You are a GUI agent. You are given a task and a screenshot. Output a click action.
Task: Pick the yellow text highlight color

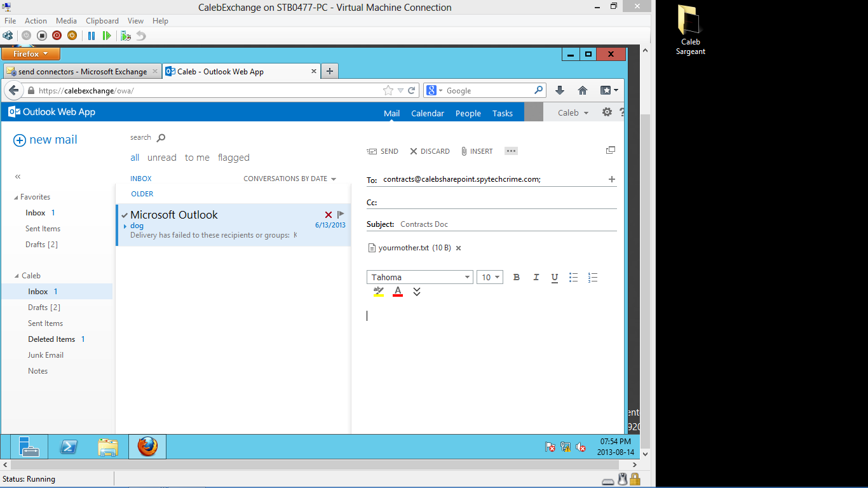click(x=379, y=292)
